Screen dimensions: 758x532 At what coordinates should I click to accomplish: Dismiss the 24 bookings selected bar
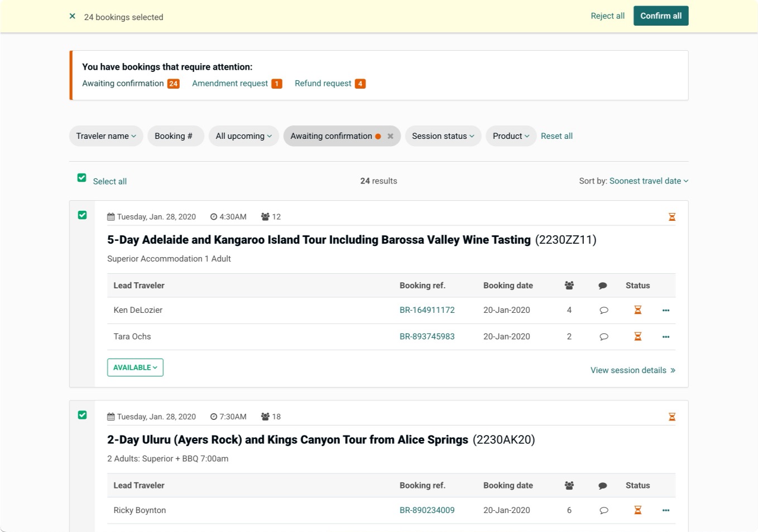click(x=72, y=16)
